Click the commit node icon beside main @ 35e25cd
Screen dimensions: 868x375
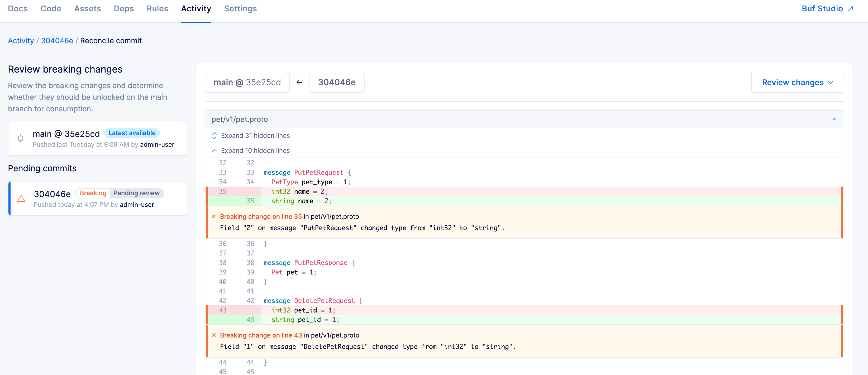click(21, 138)
